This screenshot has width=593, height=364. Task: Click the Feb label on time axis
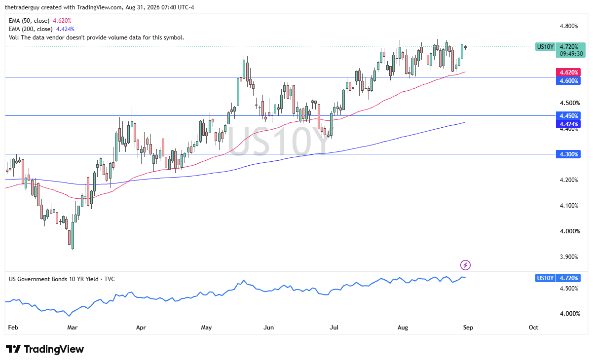tap(14, 327)
